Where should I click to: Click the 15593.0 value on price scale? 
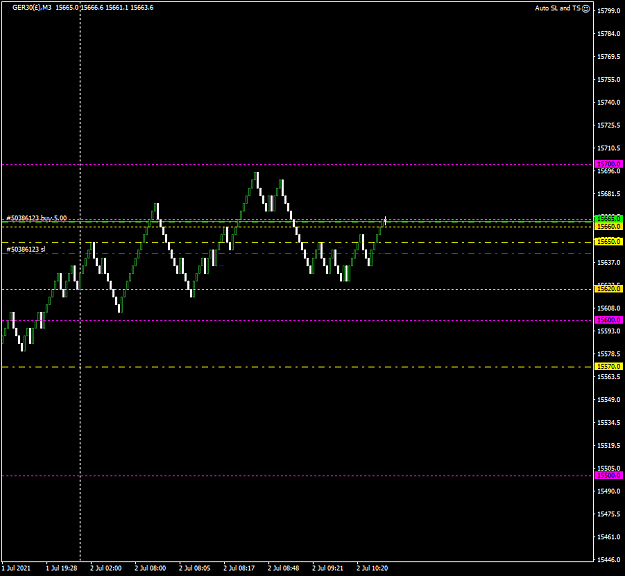coord(608,331)
